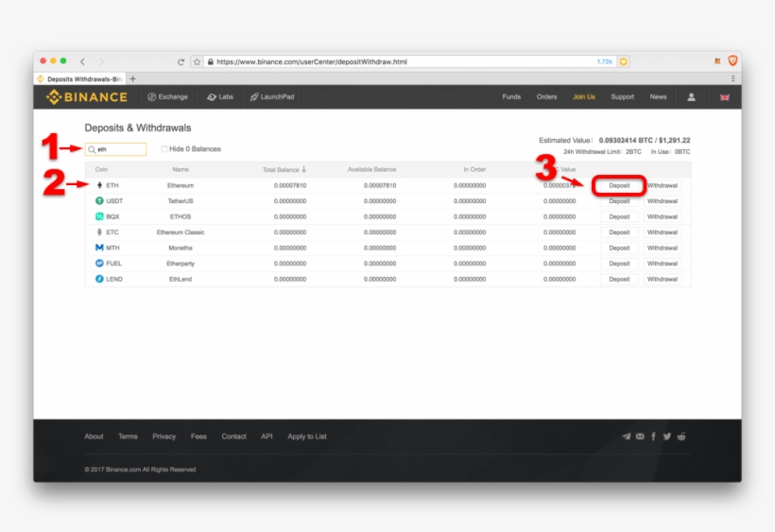The image size is (775, 532).
Task: Click the yellow shield icon in address bar
Action: point(623,61)
